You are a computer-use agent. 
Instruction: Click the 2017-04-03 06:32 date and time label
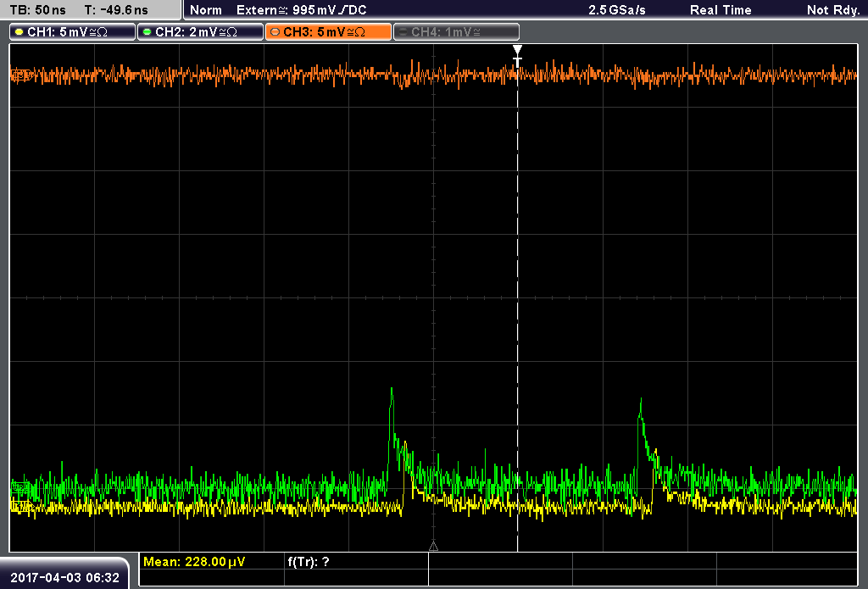point(64,577)
